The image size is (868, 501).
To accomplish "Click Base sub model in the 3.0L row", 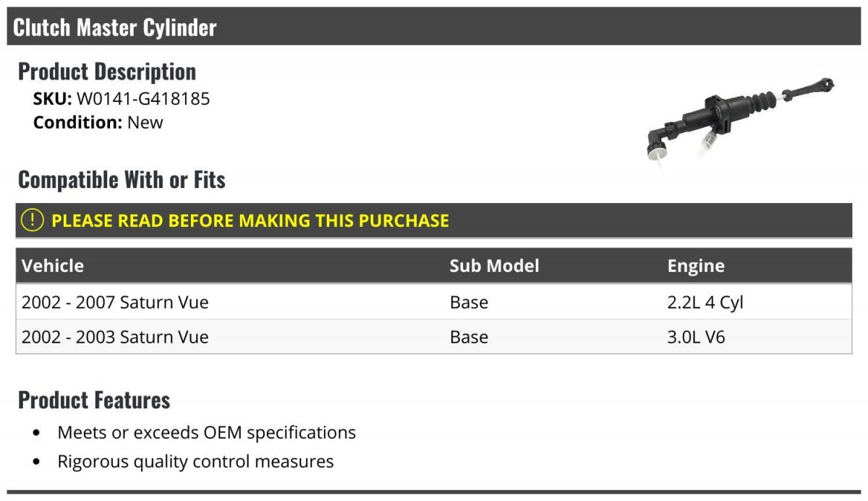I will coord(469,337).
